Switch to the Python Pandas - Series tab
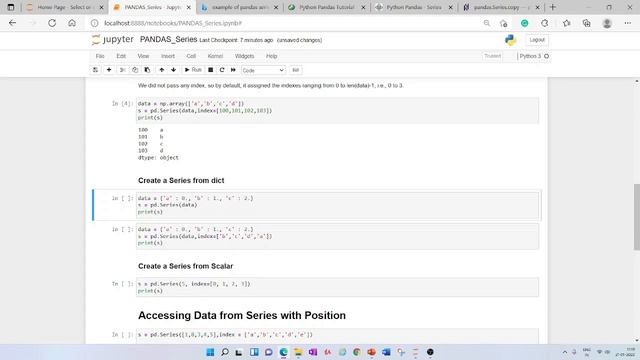Screen dimensions: 640x360 [x=413, y=7]
